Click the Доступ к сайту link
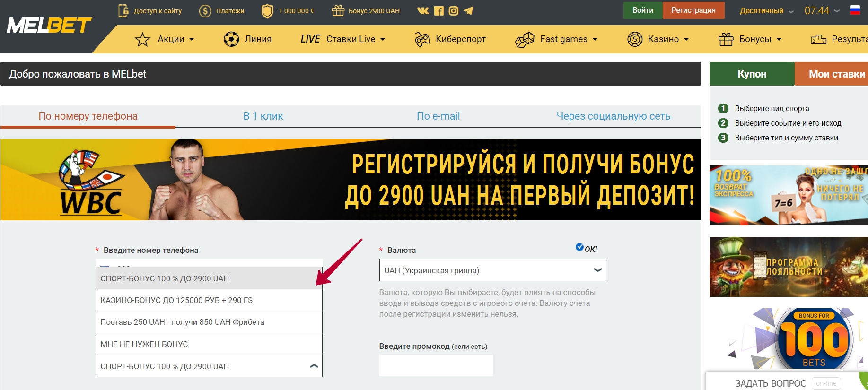Viewport: 868px width, 390px height. (x=158, y=10)
